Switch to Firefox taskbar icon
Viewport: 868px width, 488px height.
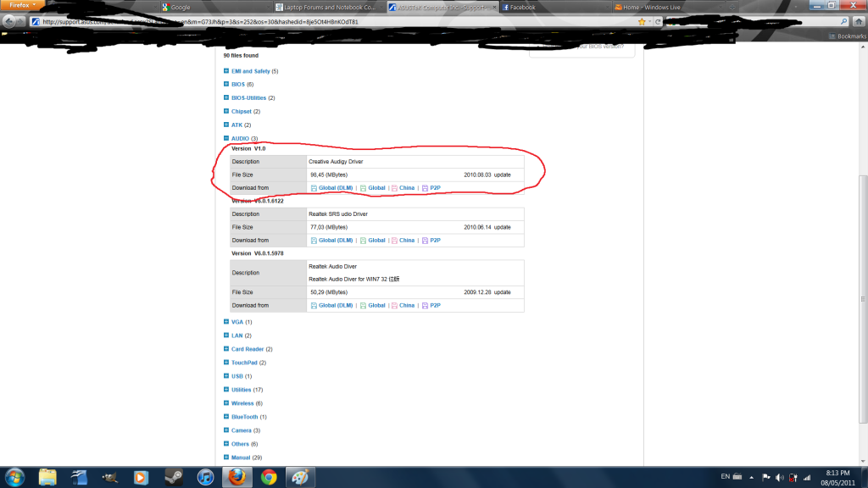pyautogui.click(x=237, y=477)
